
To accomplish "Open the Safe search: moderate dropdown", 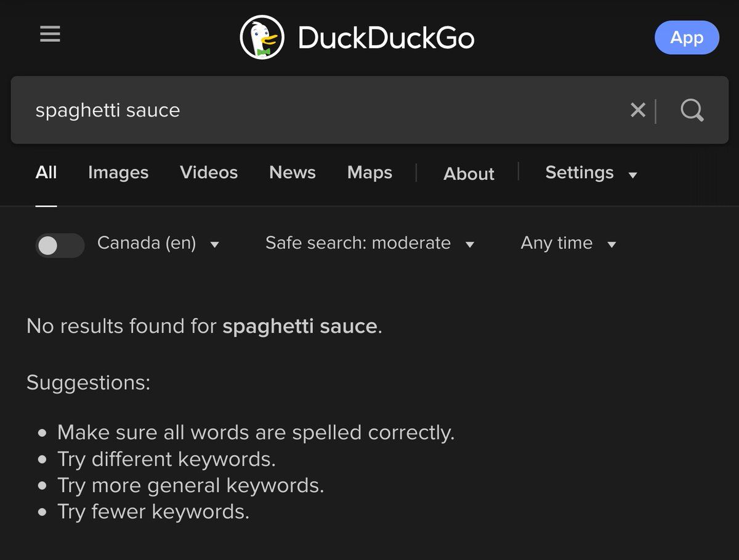I will [x=369, y=243].
